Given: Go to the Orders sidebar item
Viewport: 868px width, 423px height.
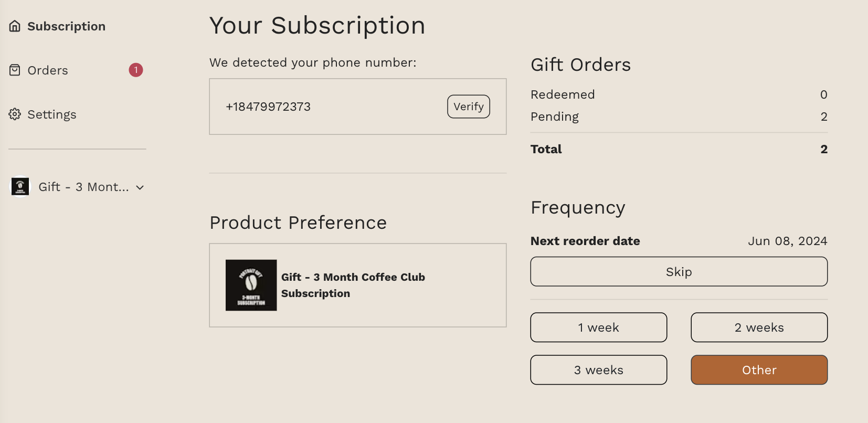Looking at the screenshot, I should [x=76, y=70].
